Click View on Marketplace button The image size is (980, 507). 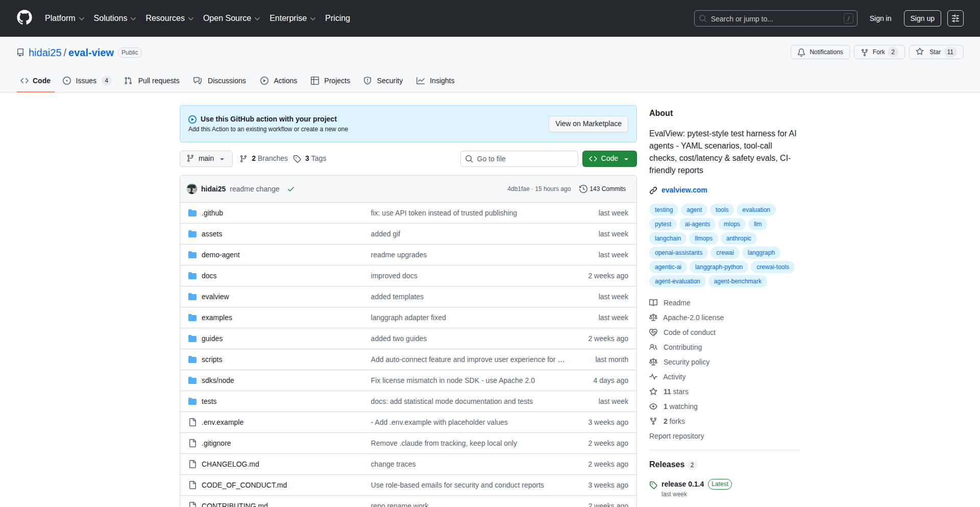pyautogui.click(x=588, y=124)
